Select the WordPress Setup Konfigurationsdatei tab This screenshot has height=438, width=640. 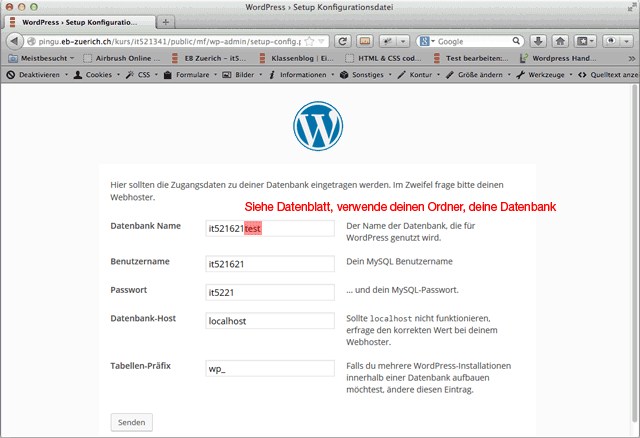tap(80, 22)
